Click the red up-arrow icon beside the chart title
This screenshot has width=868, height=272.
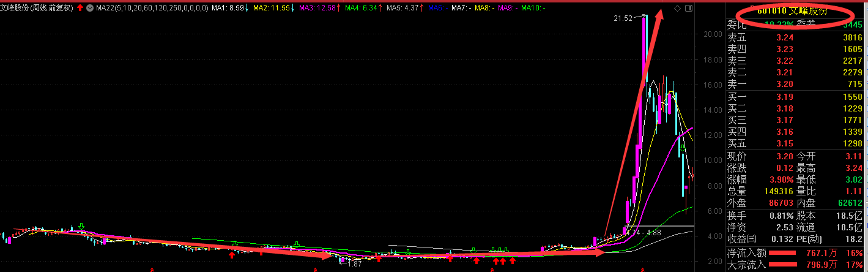(80, 8)
